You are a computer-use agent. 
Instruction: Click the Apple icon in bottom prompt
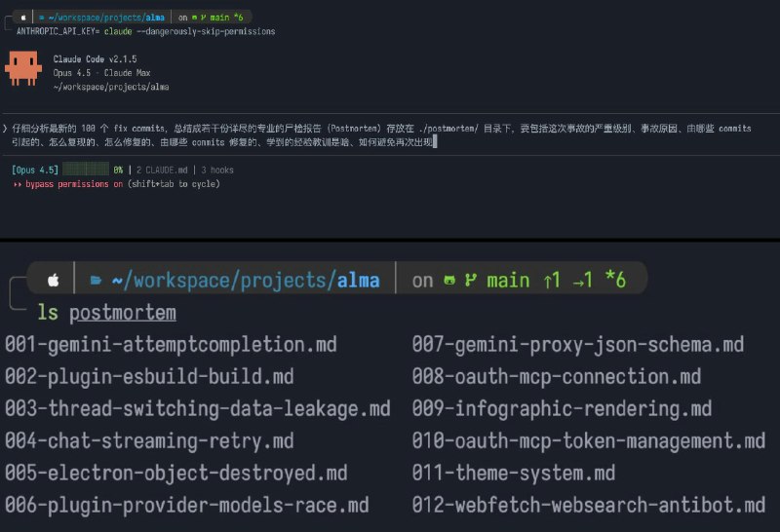click(54, 280)
